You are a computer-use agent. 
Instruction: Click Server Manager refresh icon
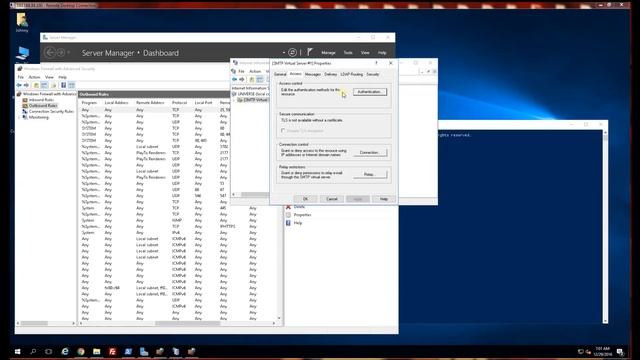coord(292,52)
